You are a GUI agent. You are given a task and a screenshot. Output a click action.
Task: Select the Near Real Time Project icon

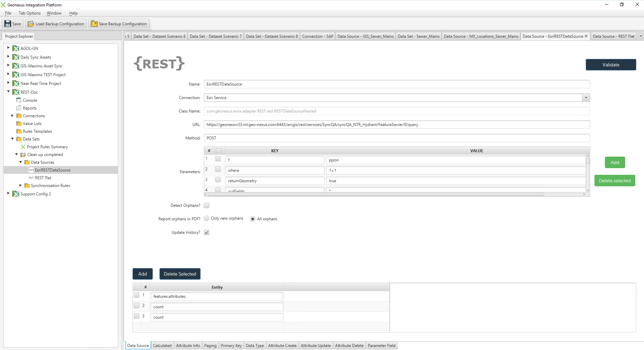(16, 84)
